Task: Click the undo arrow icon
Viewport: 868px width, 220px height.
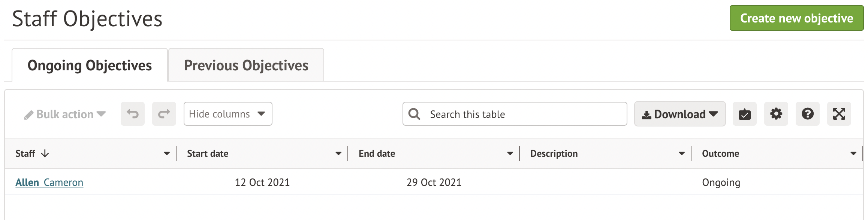Action: point(133,114)
